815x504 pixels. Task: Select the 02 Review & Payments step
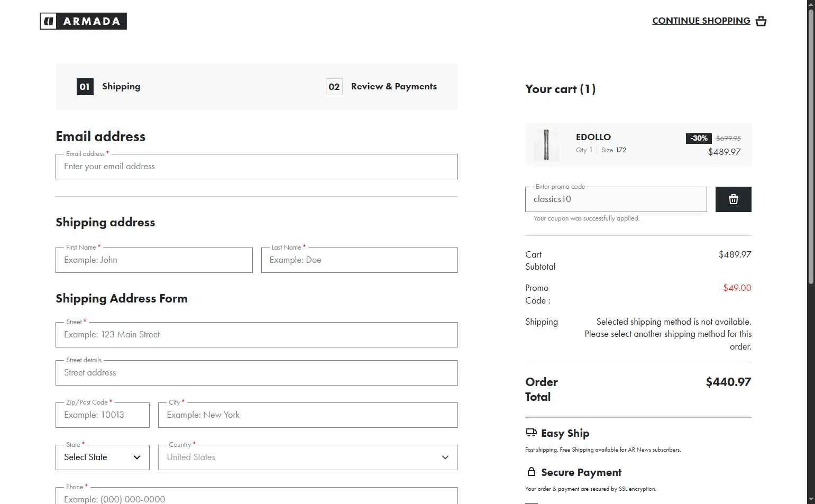381,87
